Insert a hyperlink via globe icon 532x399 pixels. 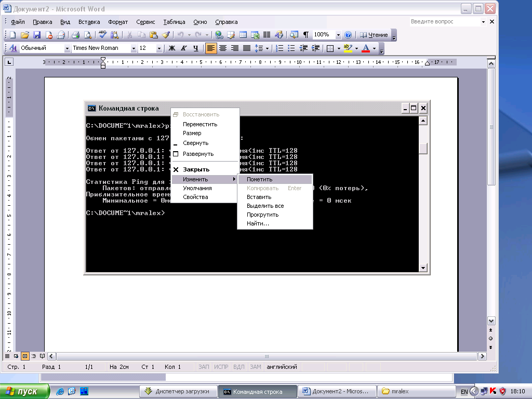(219, 35)
